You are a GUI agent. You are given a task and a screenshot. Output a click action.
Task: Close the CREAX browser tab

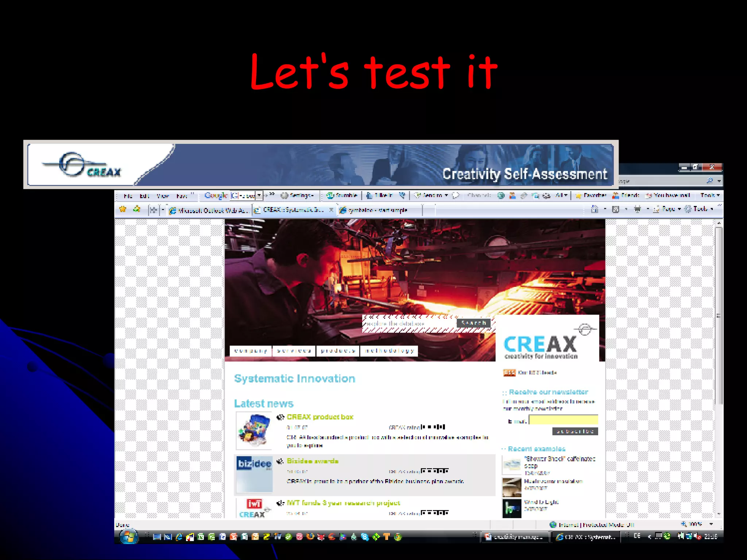click(331, 210)
